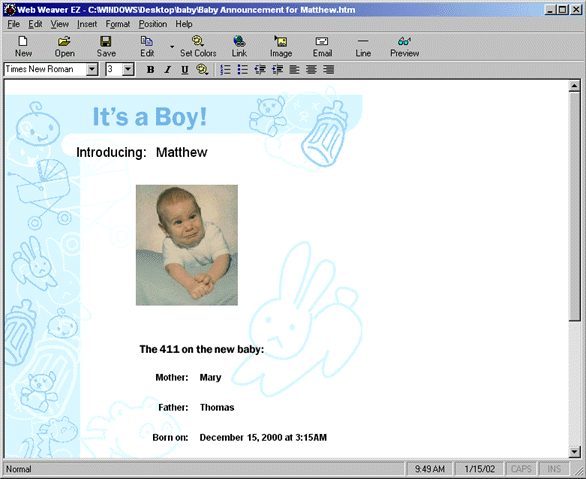Open the font size dropdown

coord(128,69)
